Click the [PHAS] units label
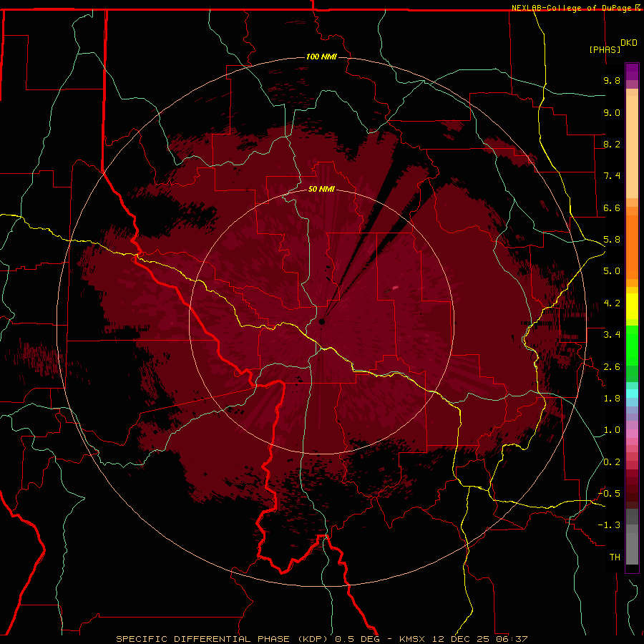 [605, 50]
